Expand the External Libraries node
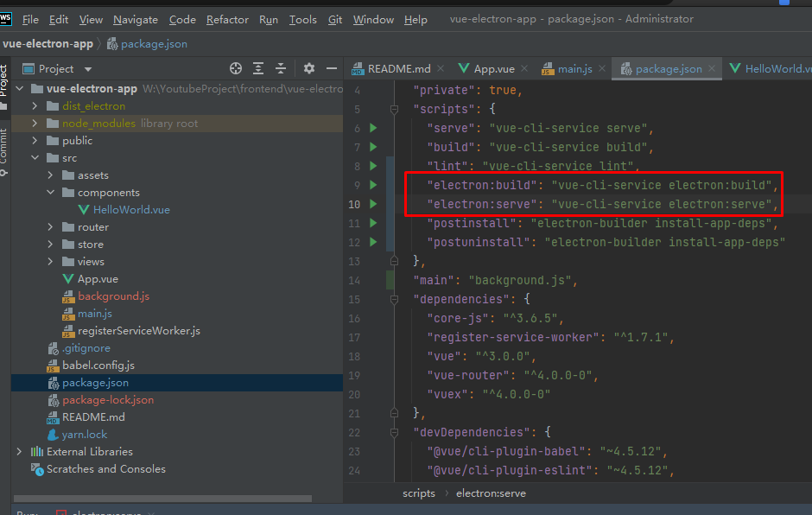 tap(19, 452)
